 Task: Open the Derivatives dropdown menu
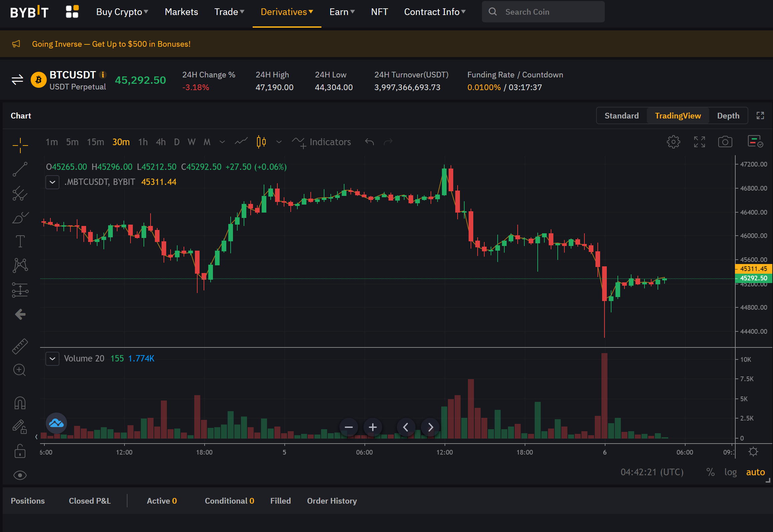(287, 12)
